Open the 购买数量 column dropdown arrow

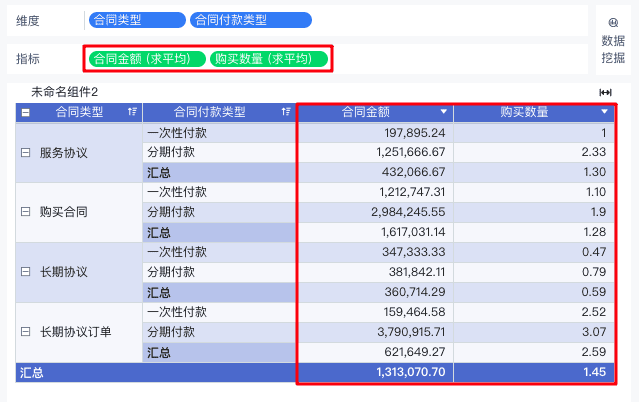click(x=604, y=113)
